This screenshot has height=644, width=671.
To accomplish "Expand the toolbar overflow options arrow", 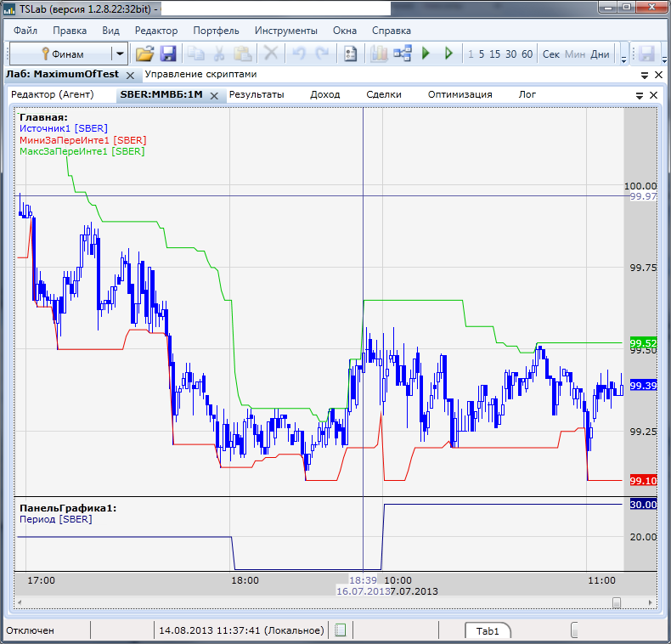I will (623, 56).
